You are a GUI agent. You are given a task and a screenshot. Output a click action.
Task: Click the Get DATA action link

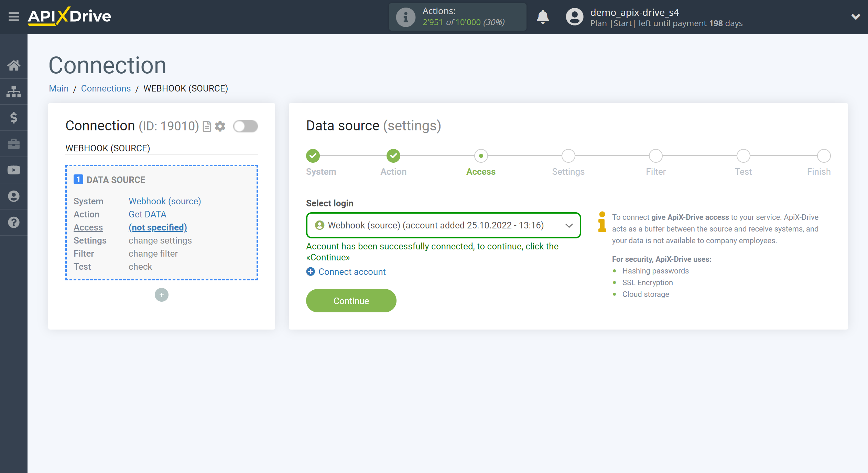click(148, 214)
